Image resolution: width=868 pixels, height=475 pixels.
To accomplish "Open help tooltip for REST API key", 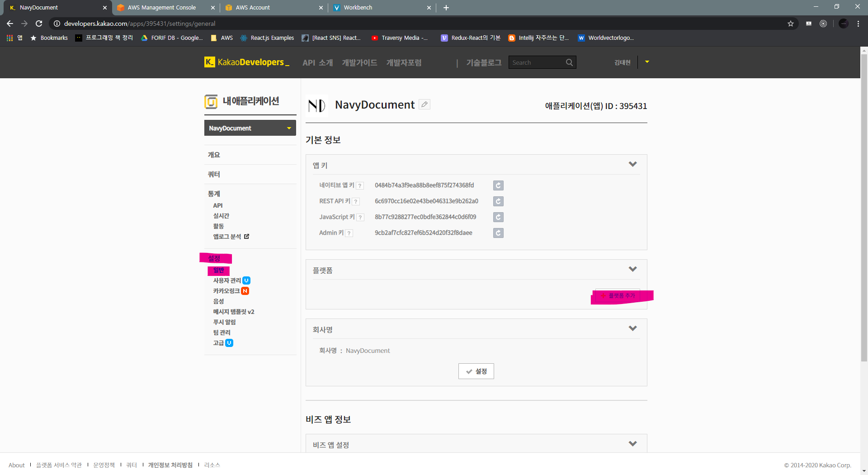I will coord(356,201).
